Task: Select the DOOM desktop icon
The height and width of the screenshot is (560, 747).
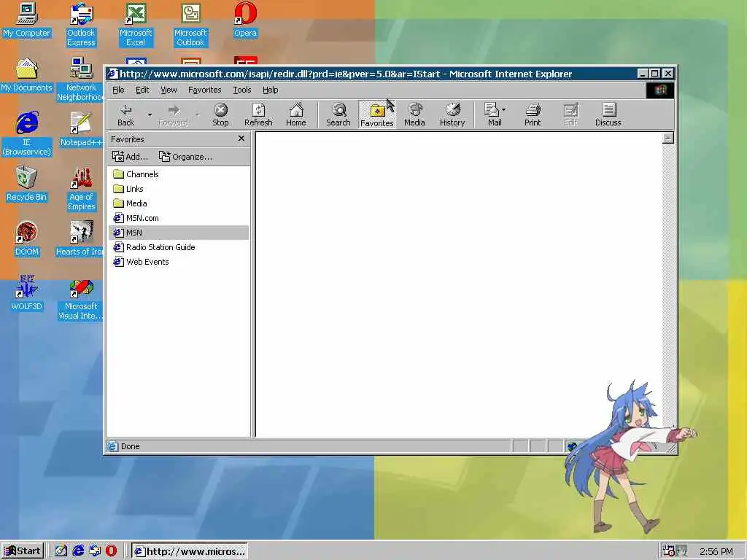Action: coord(26,238)
